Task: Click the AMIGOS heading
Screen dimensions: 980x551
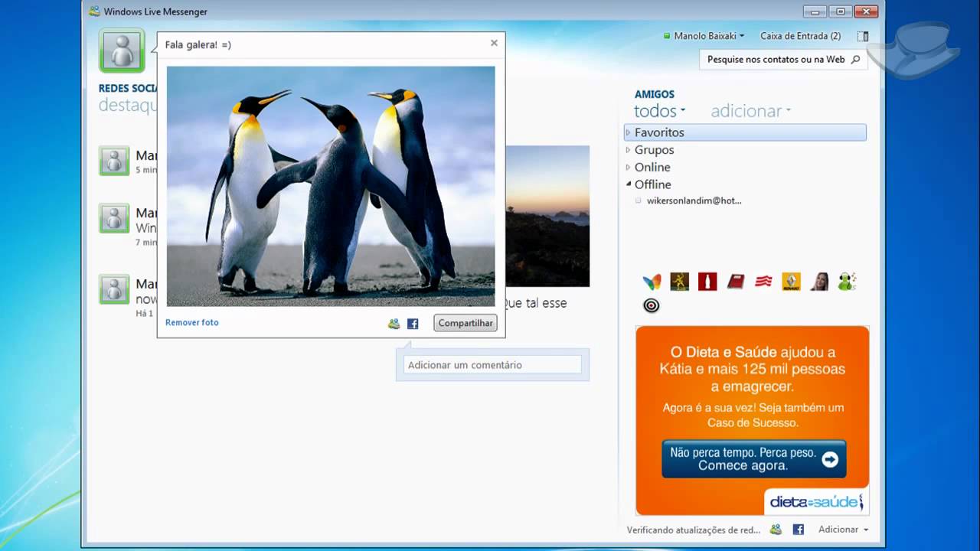Action: 655,94
